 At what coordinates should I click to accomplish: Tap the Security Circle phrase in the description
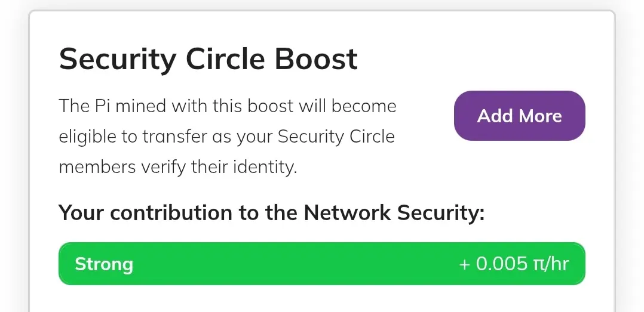coord(336,136)
